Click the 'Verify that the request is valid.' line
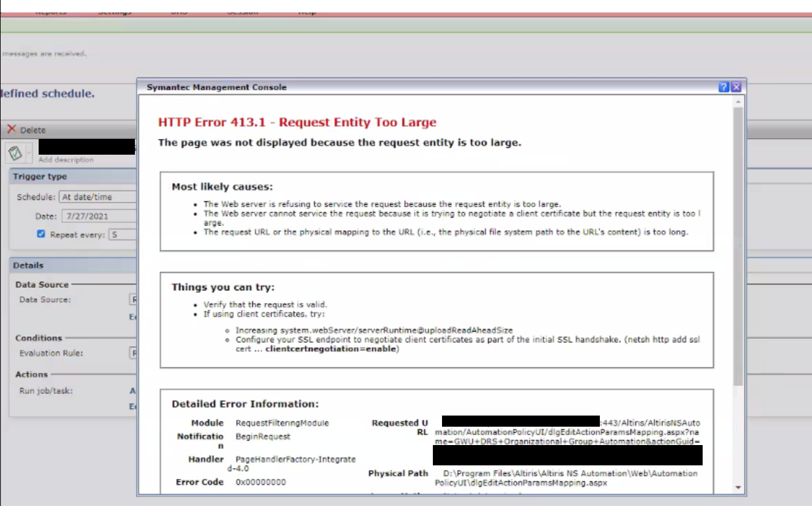This screenshot has width=812, height=506. 265,305
